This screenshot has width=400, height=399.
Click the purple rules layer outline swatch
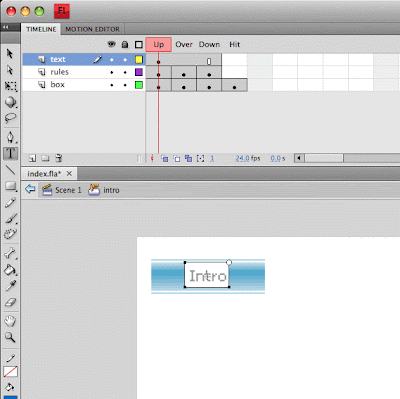(x=139, y=72)
